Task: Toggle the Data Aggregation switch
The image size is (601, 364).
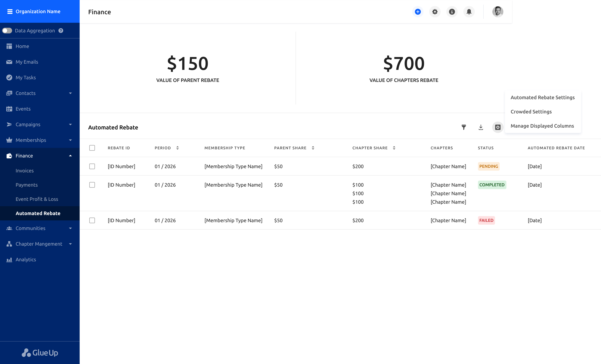Action: pyautogui.click(x=7, y=30)
